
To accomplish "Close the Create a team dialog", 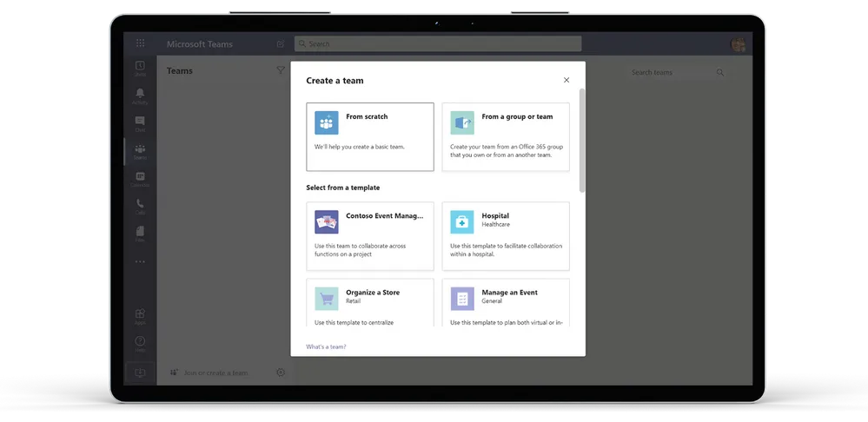I will [x=567, y=80].
